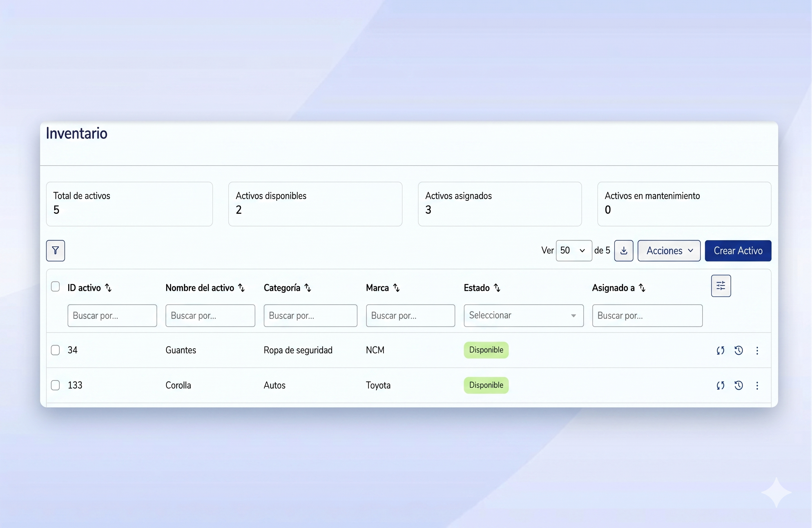Sort by Estado arrows icon
812x528 pixels.
coord(497,288)
